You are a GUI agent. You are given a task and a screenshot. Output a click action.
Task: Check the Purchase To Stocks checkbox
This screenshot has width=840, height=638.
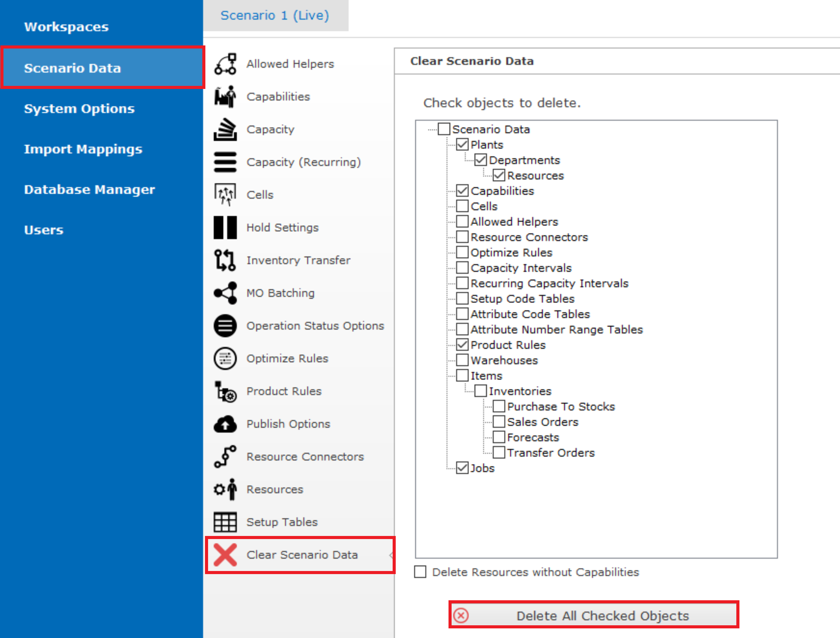(499, 406)
